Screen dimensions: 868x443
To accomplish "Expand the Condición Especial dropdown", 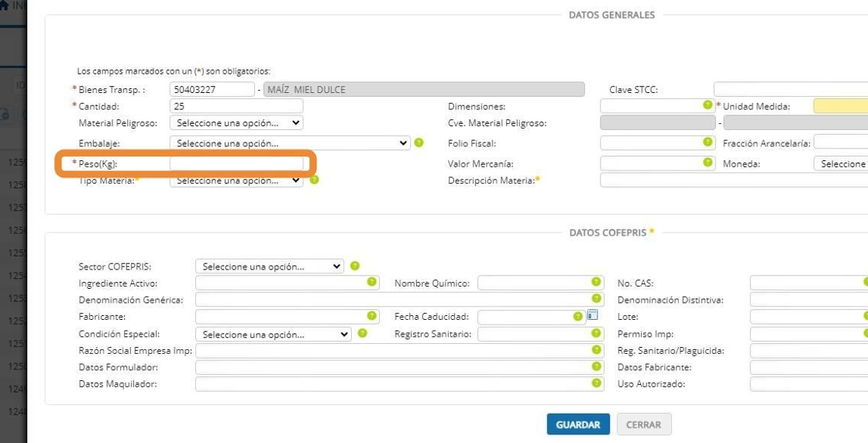I will [x=273, y=335].
